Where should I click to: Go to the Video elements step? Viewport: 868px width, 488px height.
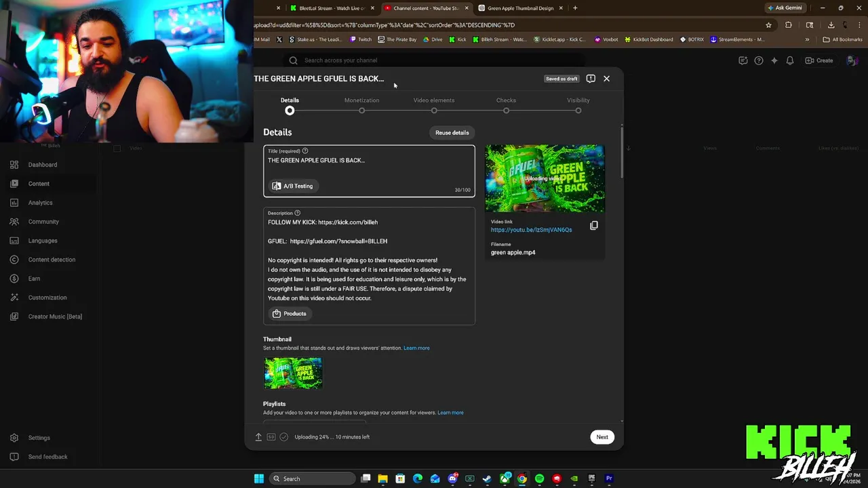point(434,104)
